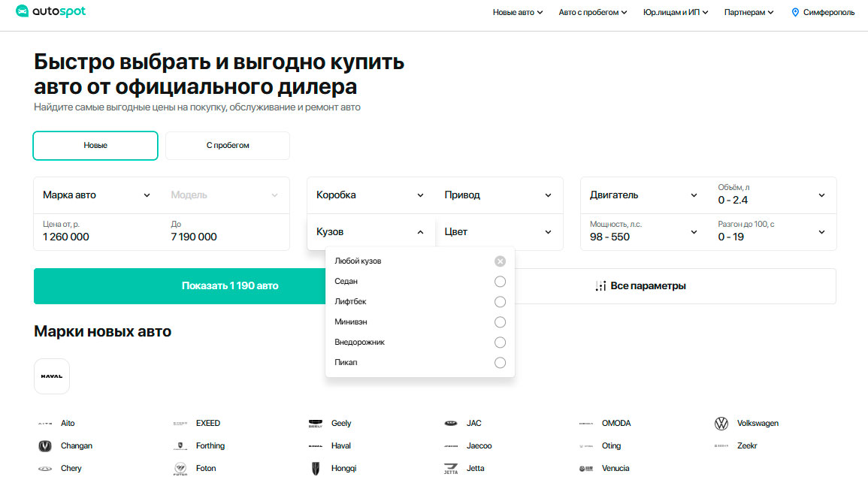Click the sliders icon in Все параметры

(600, 286)
